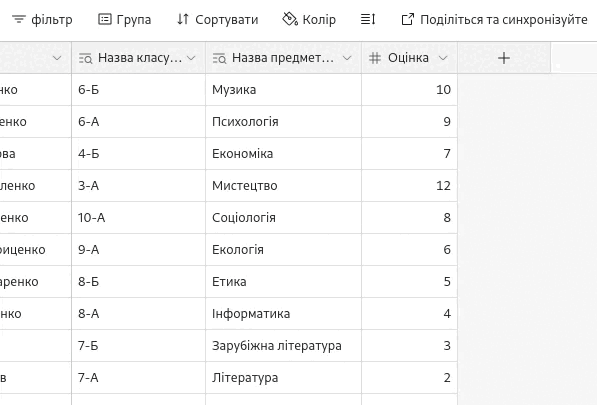
Task: Click the Назва класу column header
Action: click(x=139, y=58)
